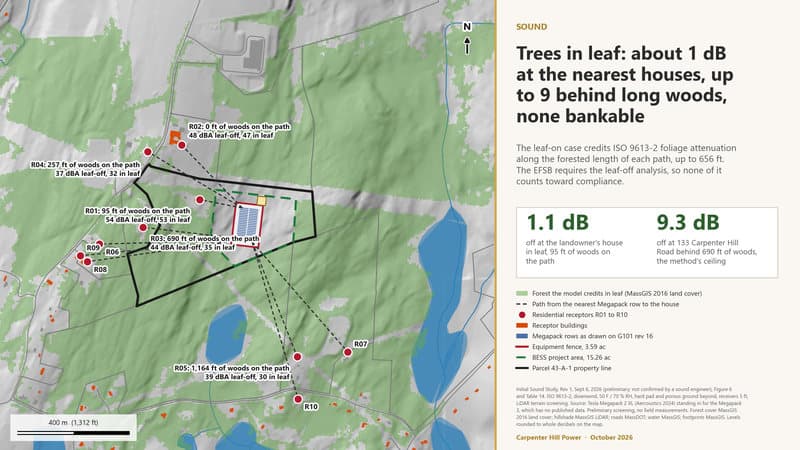
Task: Click the red dot in the legend
Action: tap(522, 315)
